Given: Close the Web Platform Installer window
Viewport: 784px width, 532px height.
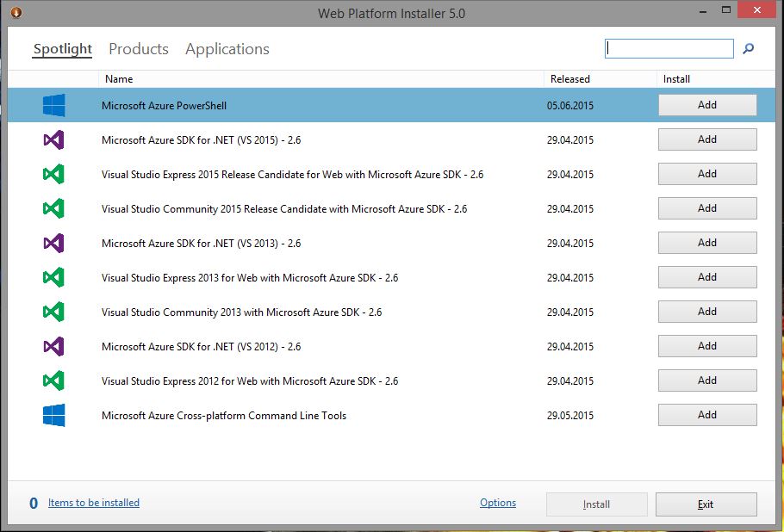Looking at the screenshot, I should tap(757, 10).
